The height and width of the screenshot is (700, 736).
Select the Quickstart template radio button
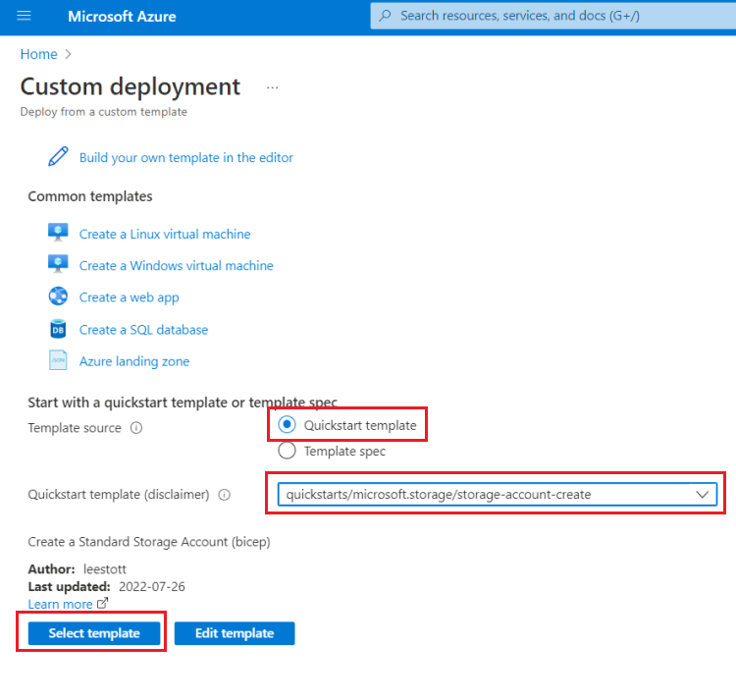[x=287, y=425]
